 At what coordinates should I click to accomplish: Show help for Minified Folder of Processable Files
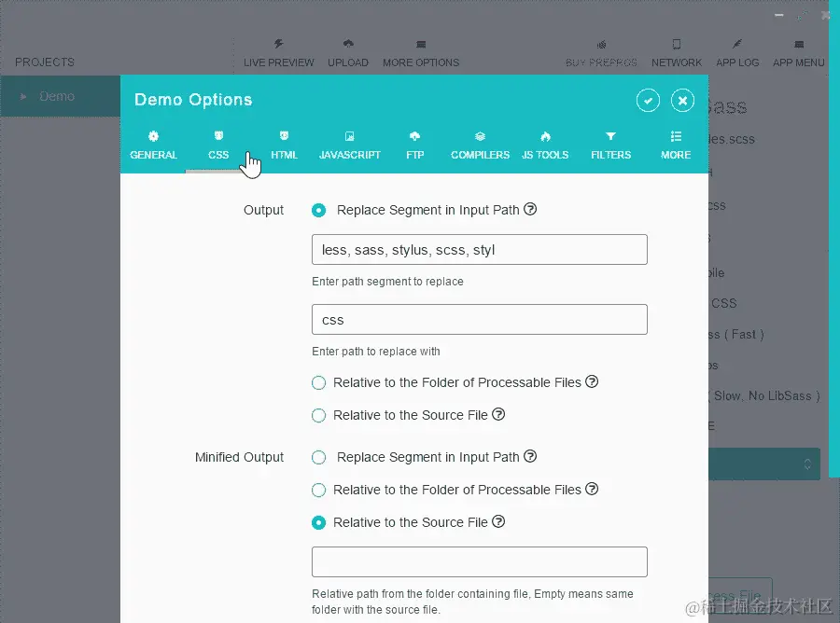[x=592, y=489]
